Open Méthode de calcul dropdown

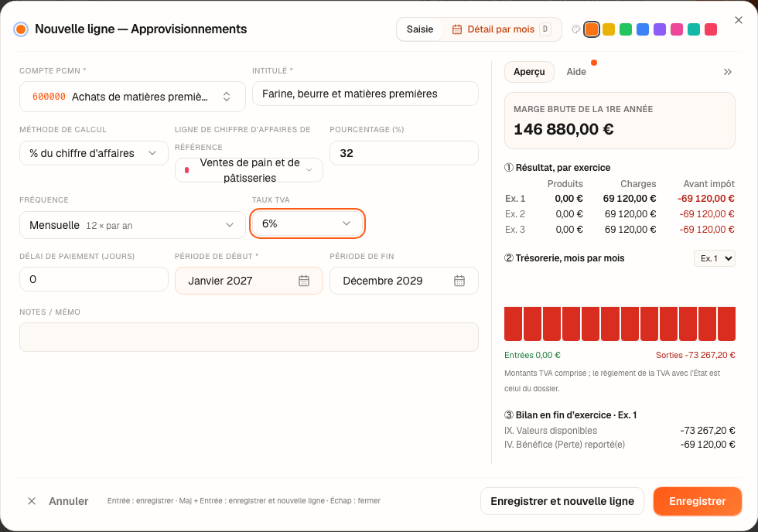click(94, 153)
